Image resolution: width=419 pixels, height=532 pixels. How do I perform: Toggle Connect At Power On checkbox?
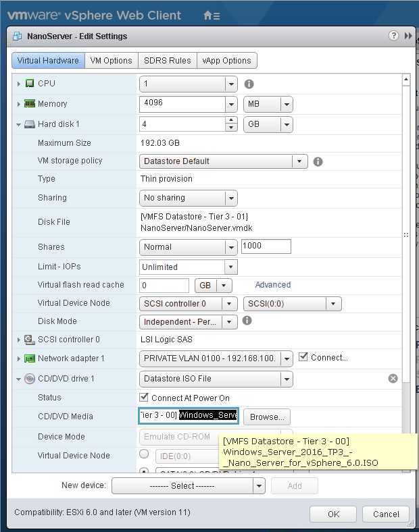[144, 397]
